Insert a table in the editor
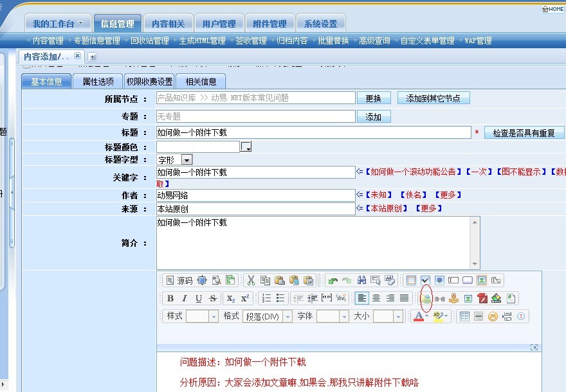Viewport: 566px width, 392px height. pyautogui.click(x=464, y=316)
